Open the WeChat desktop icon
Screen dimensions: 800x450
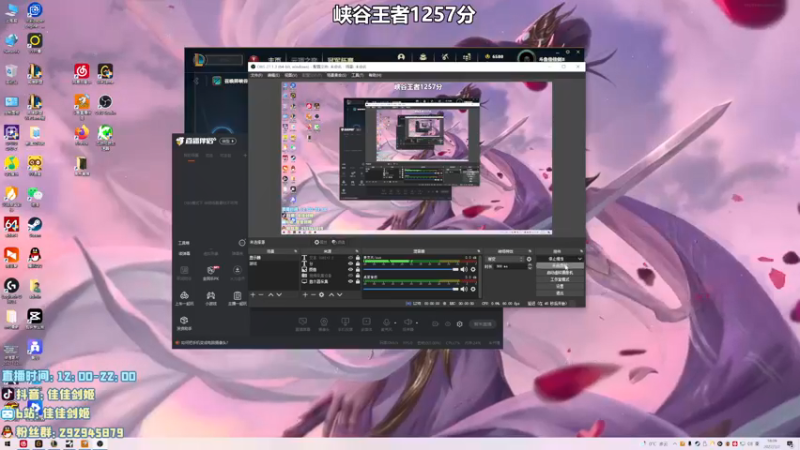point(35,196)
